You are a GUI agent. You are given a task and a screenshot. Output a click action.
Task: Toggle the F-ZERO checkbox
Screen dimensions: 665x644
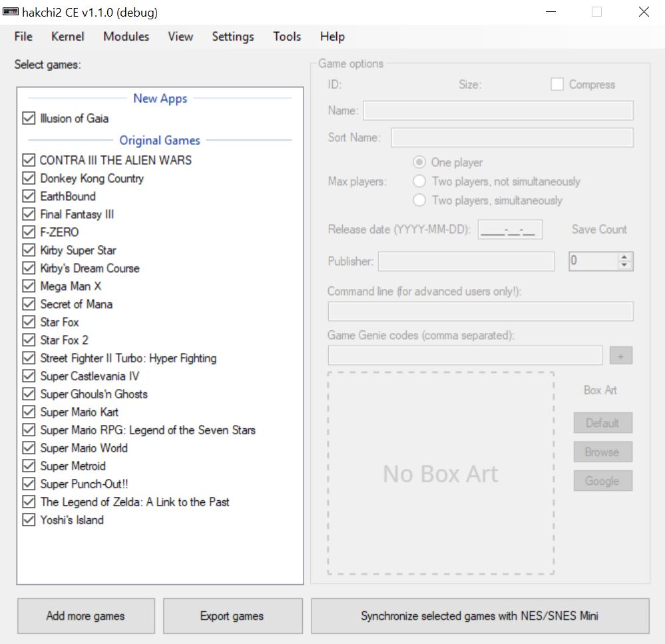pos(29,232)
